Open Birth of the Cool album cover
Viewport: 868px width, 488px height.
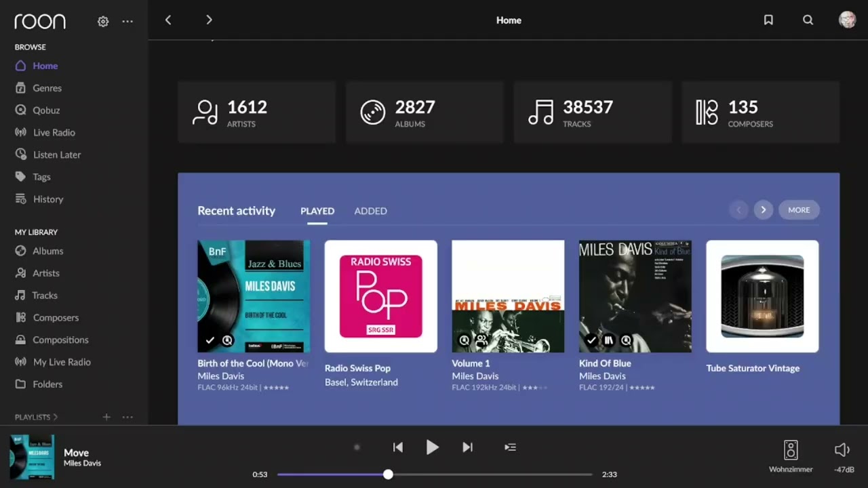point(254,296)
